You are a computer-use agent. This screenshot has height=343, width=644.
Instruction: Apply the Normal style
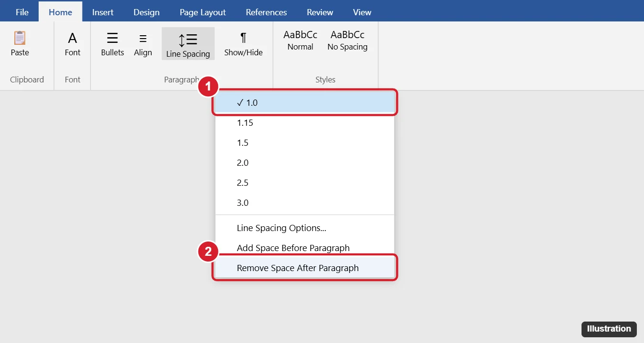pyautogui.click(x=301, y=40)
